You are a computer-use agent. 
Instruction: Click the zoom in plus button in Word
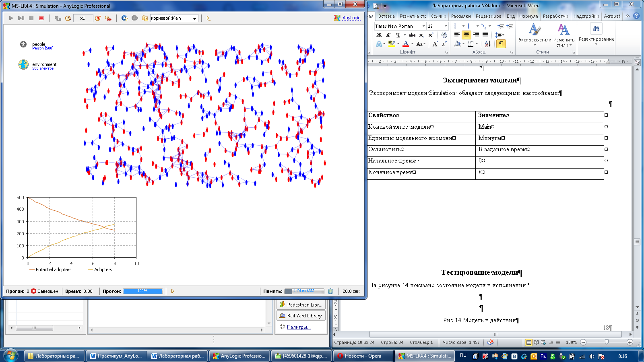tap(630, 342)
